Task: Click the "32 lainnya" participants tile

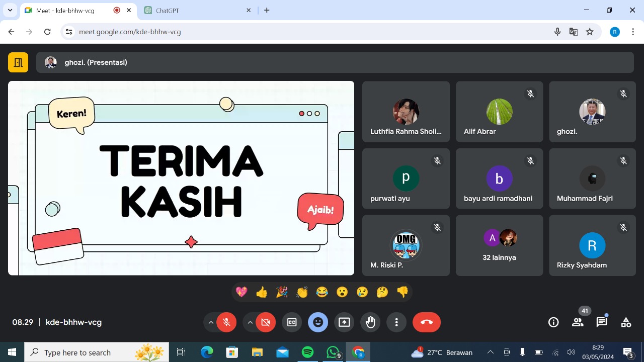Action: tap(499, 245)
